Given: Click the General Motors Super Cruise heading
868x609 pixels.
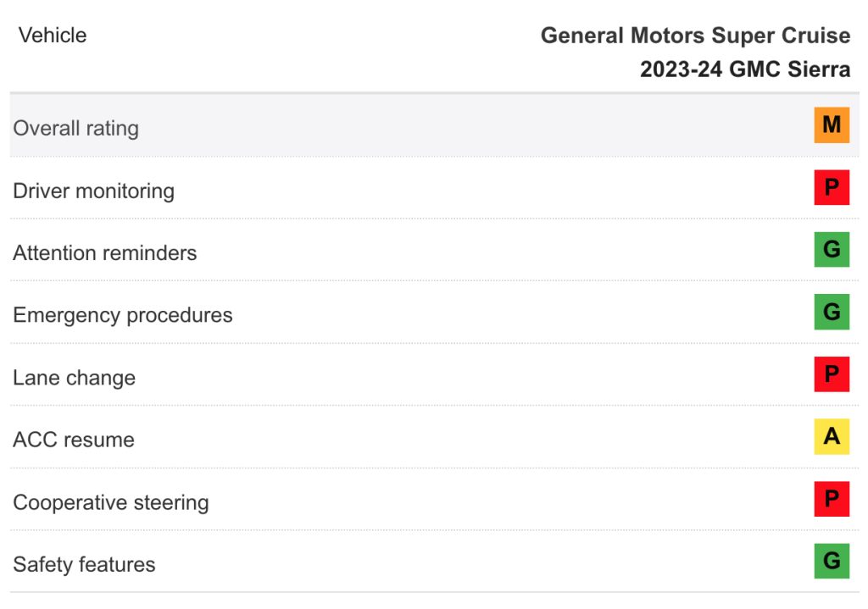Looking at the screenshot, I should coord(695,36).
